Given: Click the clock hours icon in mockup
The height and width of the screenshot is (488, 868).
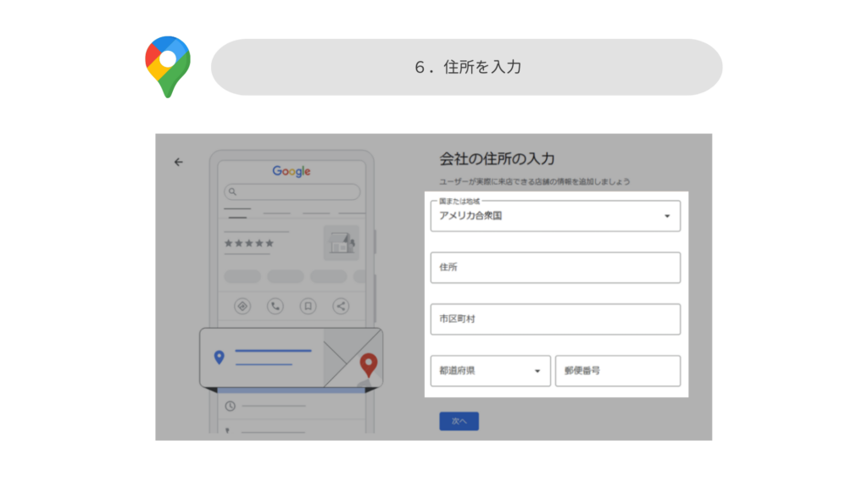Looking at the screenshot, I should [231, 406].
